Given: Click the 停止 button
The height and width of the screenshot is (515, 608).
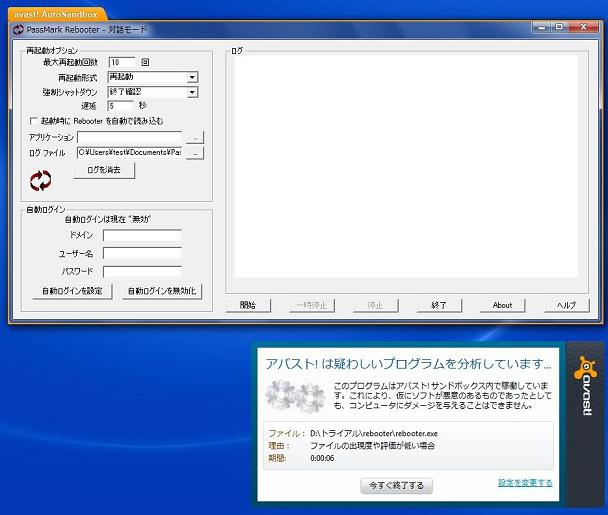Looking at the screenshot, I should (x=375, y=305).
